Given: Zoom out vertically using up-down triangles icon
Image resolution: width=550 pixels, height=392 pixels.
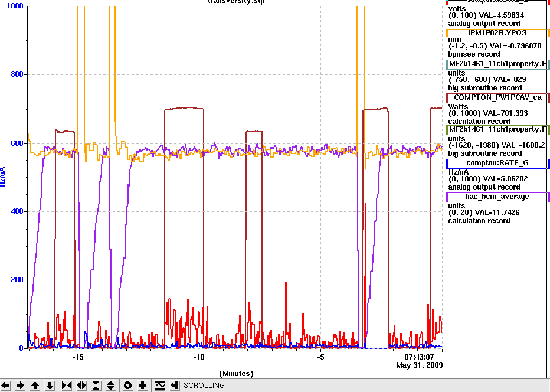Looking at the screenshot, I should pyautogui.click(x=111, y=386).
